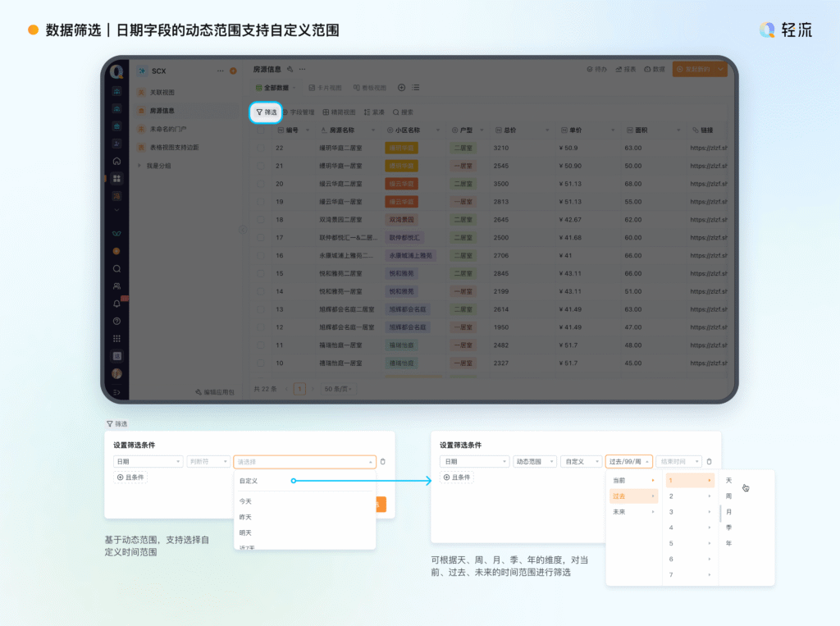
Task: Check the checkbox for row 22
Action: (260, 148)
